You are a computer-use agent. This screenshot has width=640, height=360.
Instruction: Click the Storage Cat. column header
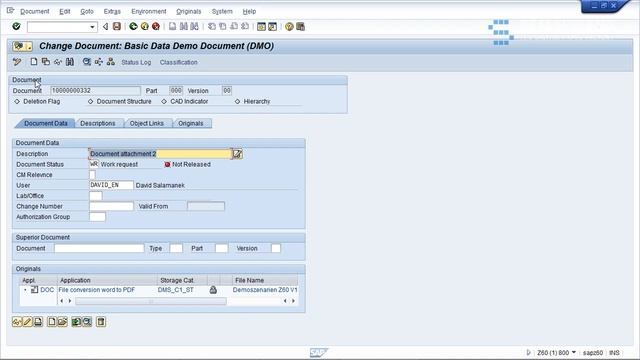[x=182, y=280]
